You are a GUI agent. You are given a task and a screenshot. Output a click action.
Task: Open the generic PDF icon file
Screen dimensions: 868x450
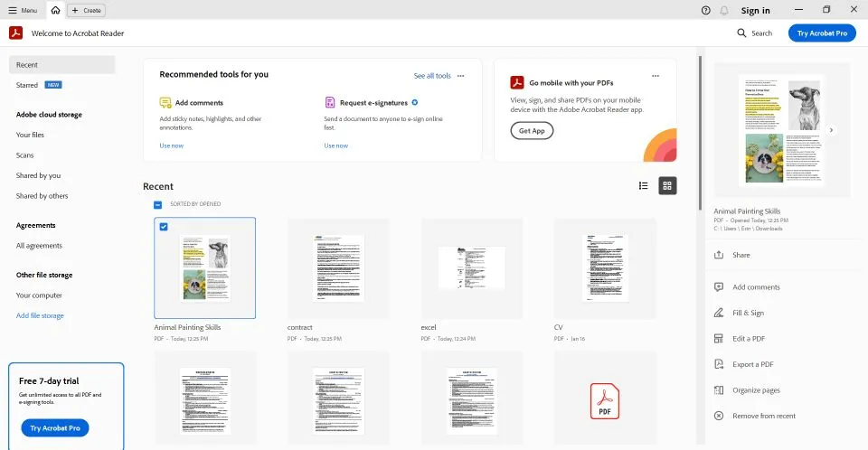point(605,401)
